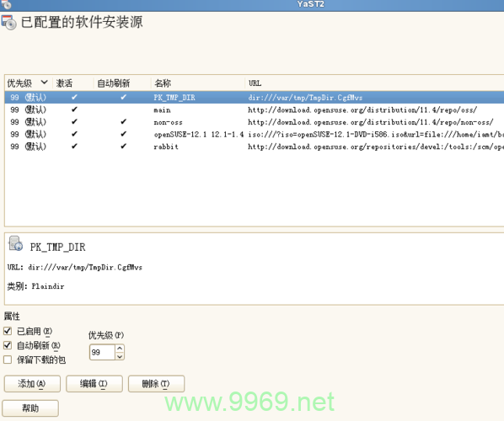This screenshot has width=504, height=421.
Task: Decrease priority with the spinner down arrow
Action: [x=120, y=356]
